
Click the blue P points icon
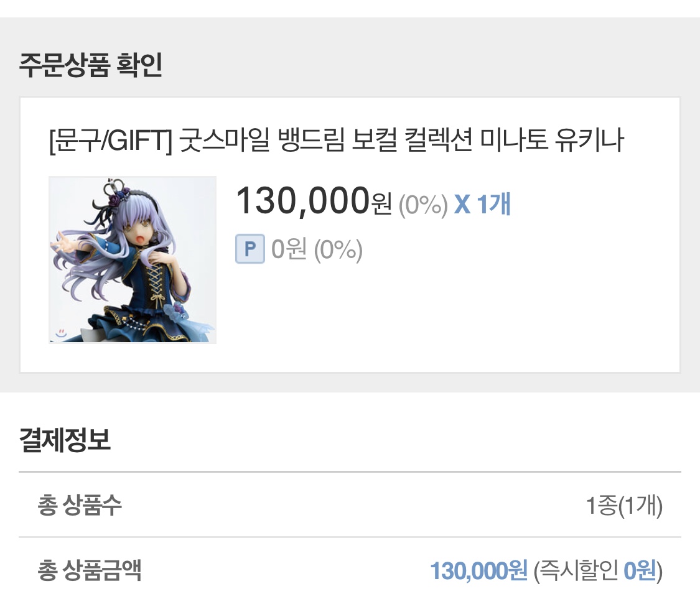point(250,249)
